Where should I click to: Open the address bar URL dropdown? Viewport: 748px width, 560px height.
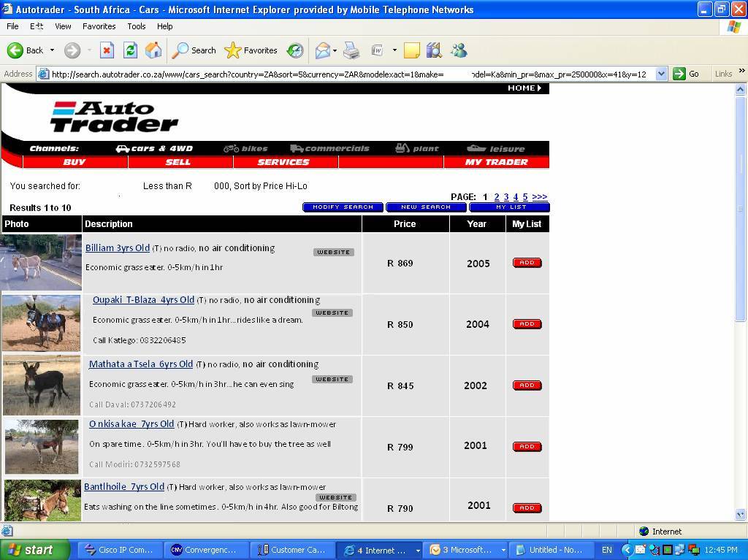tap(661, 74)
